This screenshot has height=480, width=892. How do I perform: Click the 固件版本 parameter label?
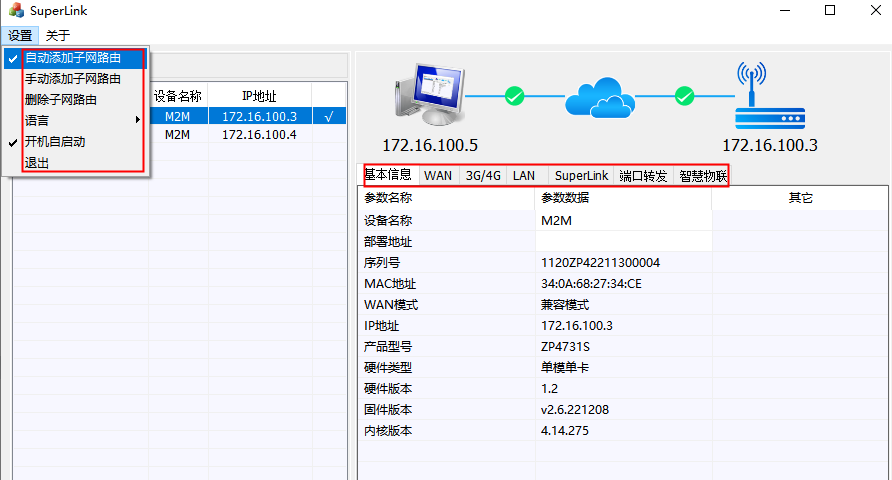click(x=388, y=410)
